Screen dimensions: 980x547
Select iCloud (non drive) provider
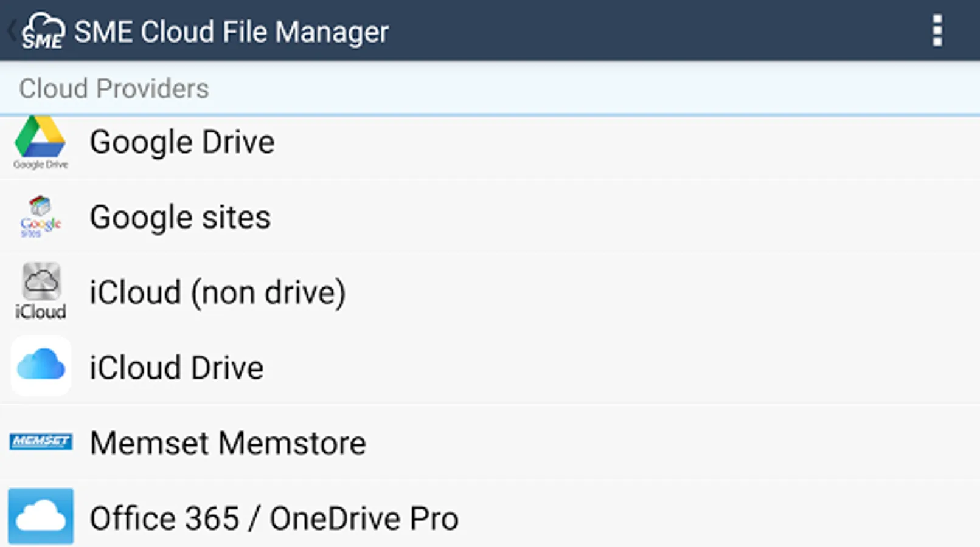tap(218, 293)
